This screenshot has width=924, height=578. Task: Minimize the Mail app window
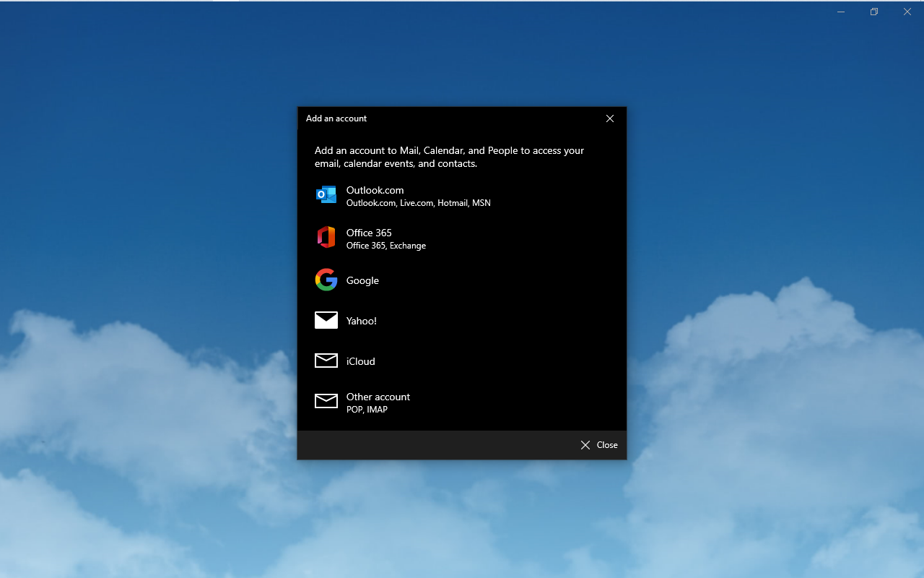(841, 12)
